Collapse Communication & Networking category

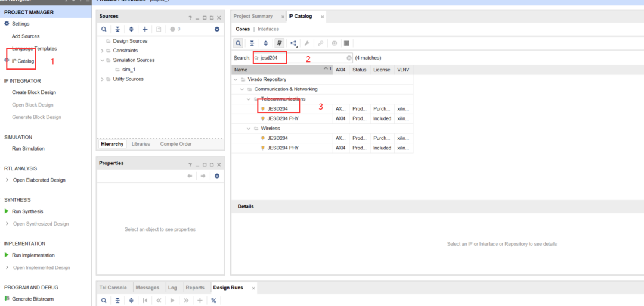coord(242,89)
